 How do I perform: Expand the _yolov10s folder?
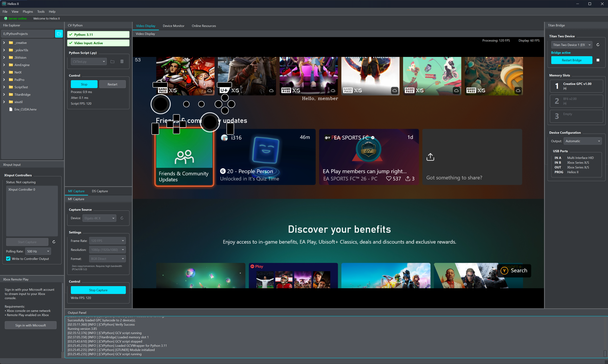4,50
